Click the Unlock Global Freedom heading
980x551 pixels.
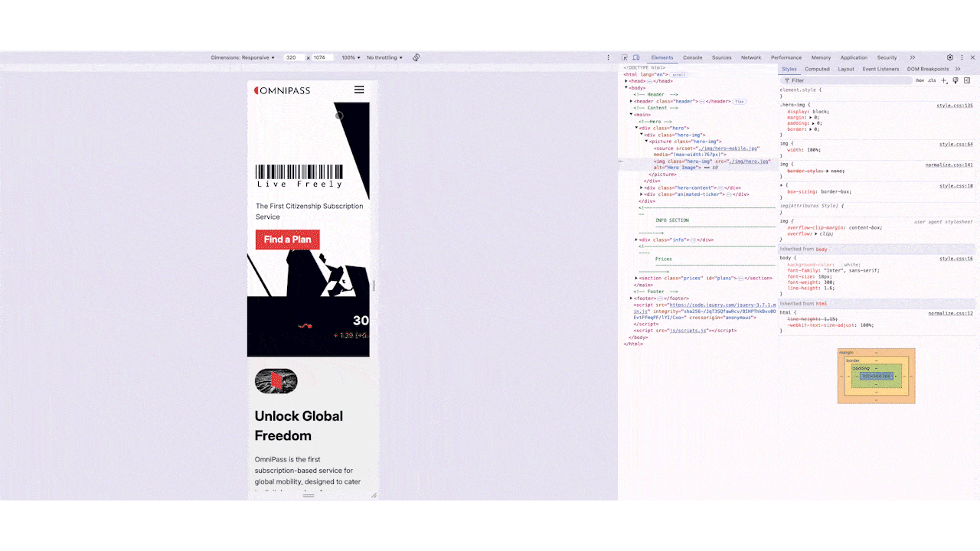(299, 426)
